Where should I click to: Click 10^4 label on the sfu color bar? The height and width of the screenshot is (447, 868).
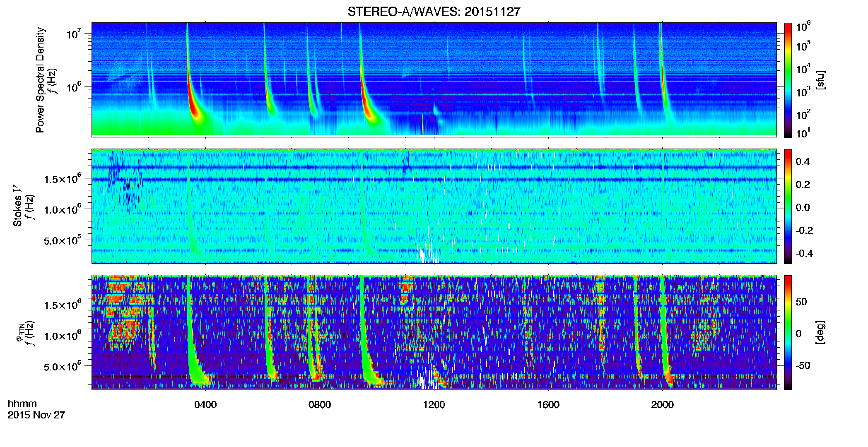pyautogui.click(x=803, y=69)
